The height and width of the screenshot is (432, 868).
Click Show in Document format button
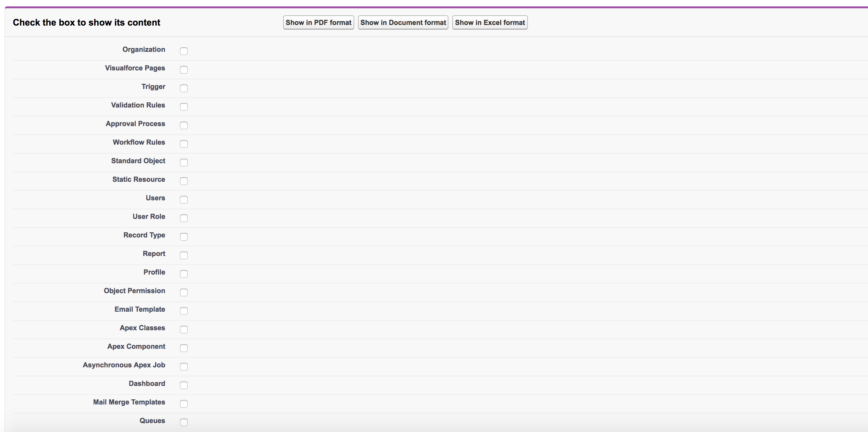pos(403,22)
